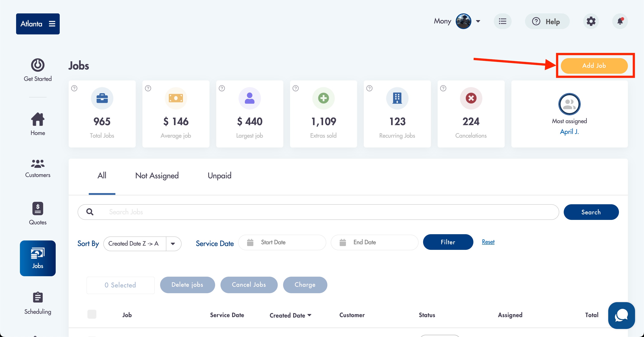The height and width of the screenshot is (337, 644).
Task: Open the chat support bubble
Action: (621, 315)
